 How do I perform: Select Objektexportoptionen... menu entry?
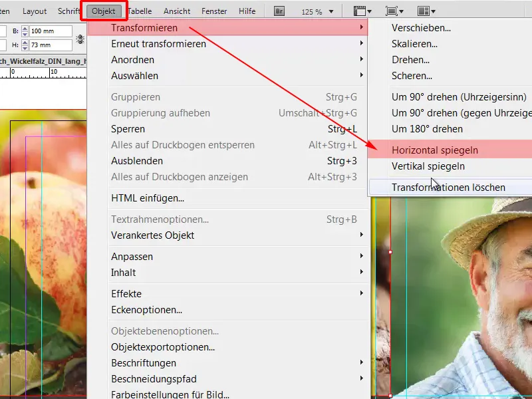(227, 347)
